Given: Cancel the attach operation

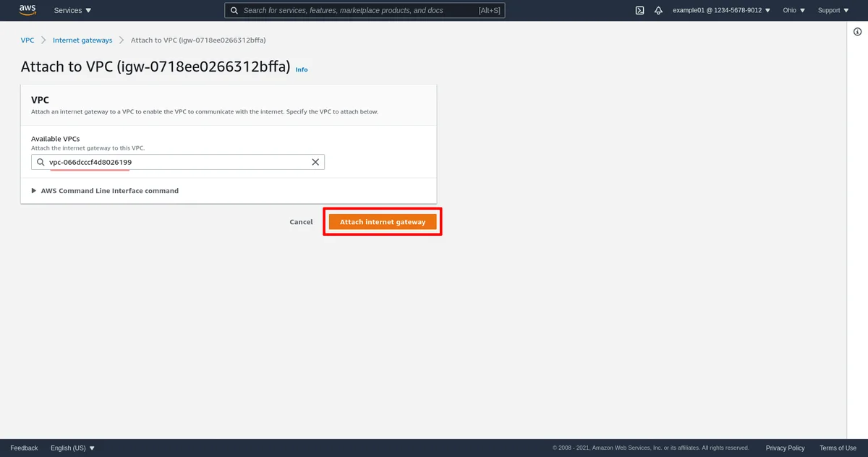Looking at the screenshot, I should pos(301,221).
